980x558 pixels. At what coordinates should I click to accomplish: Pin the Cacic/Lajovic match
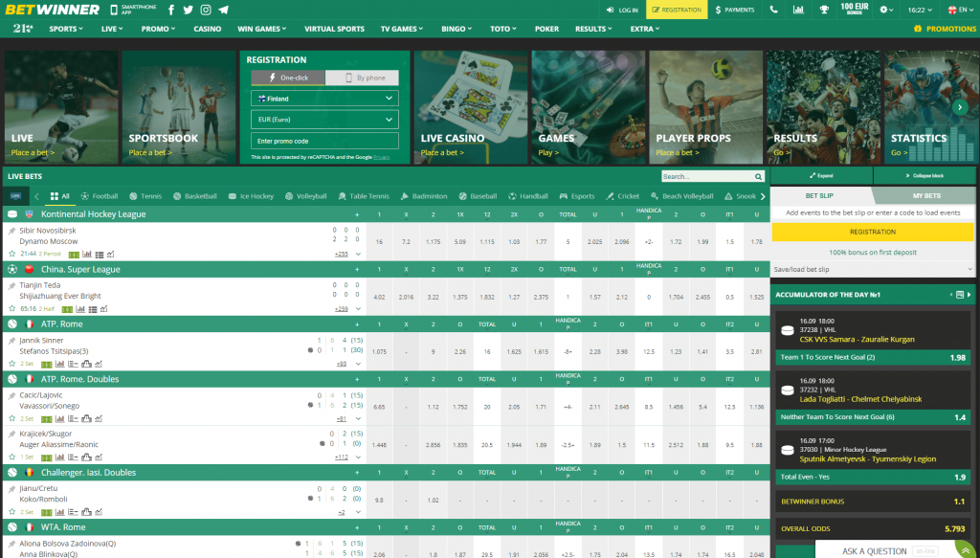point(11,395)
